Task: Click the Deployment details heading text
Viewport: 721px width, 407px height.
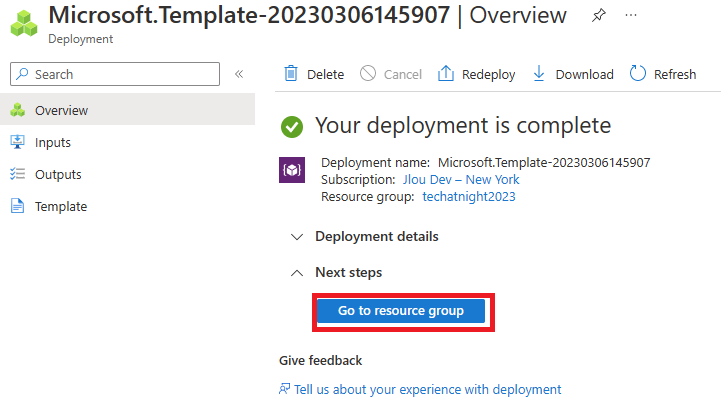Action: tap(377, 236)
